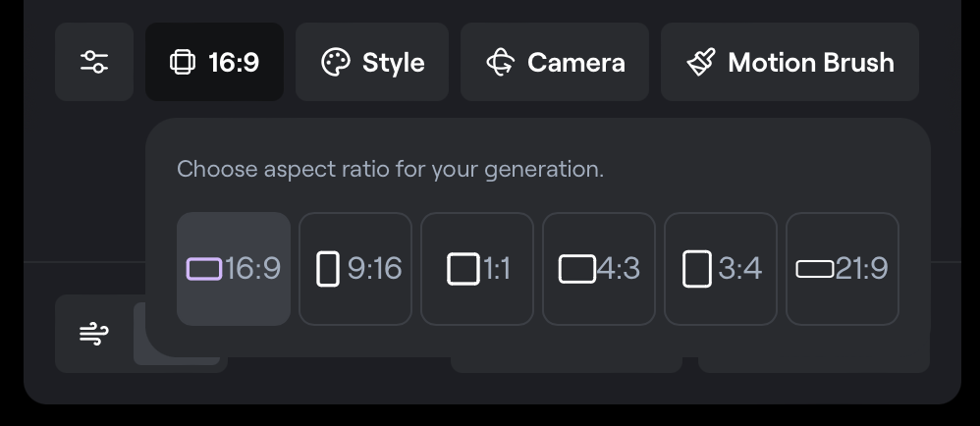
Task: Open the Motion Brush tool
Action: pyautogui.click(x=789, y=63)
